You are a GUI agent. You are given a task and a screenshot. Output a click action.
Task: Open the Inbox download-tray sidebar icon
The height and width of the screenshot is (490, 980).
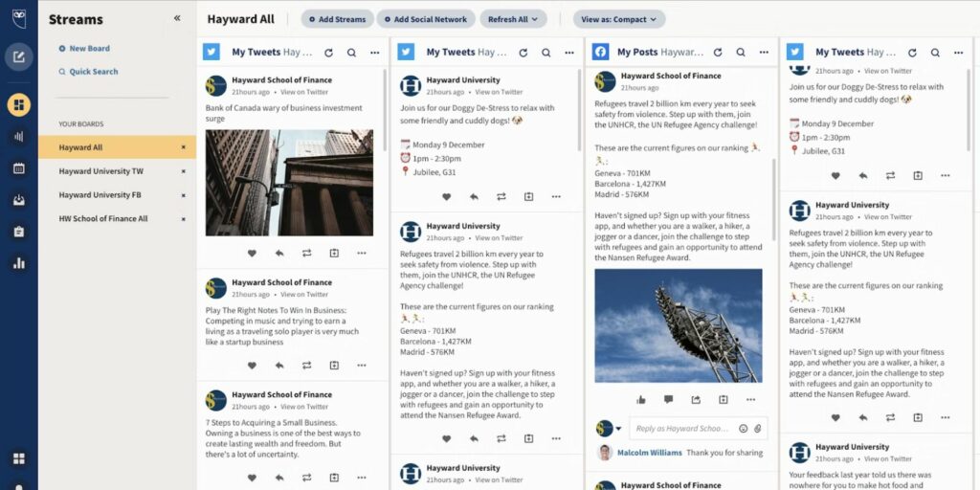coord(19,200)
